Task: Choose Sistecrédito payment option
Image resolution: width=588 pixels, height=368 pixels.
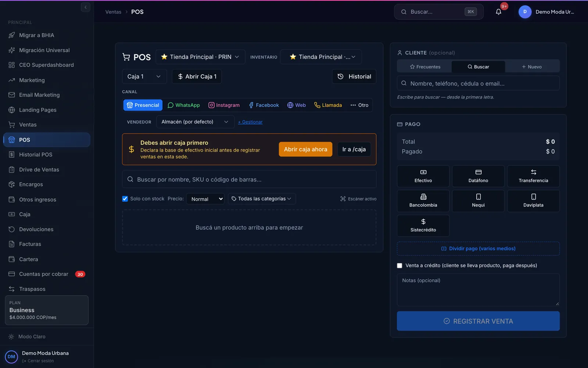Action: 423,226
